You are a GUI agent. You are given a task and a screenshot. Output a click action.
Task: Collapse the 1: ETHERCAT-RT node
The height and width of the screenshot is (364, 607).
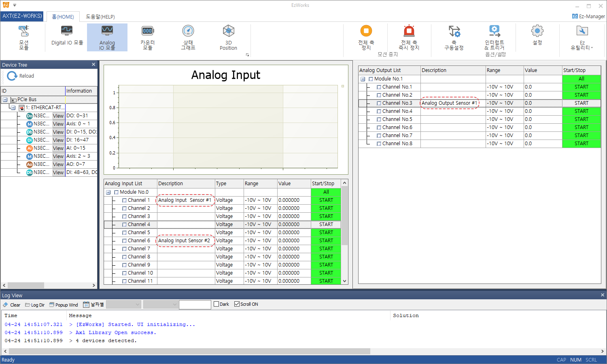pos(13,108)
